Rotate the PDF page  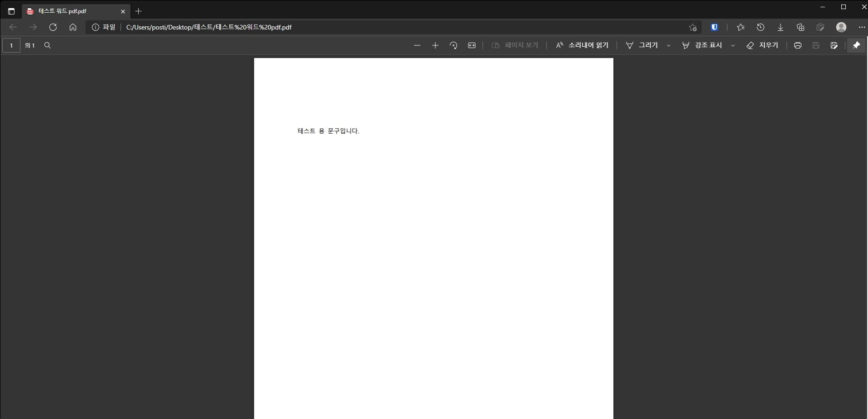[x=453, y=45]
